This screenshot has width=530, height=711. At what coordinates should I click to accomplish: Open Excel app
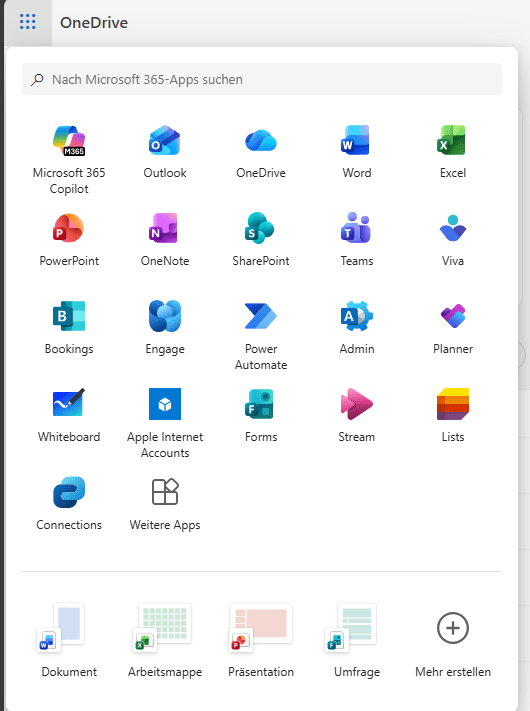(452, 152)
